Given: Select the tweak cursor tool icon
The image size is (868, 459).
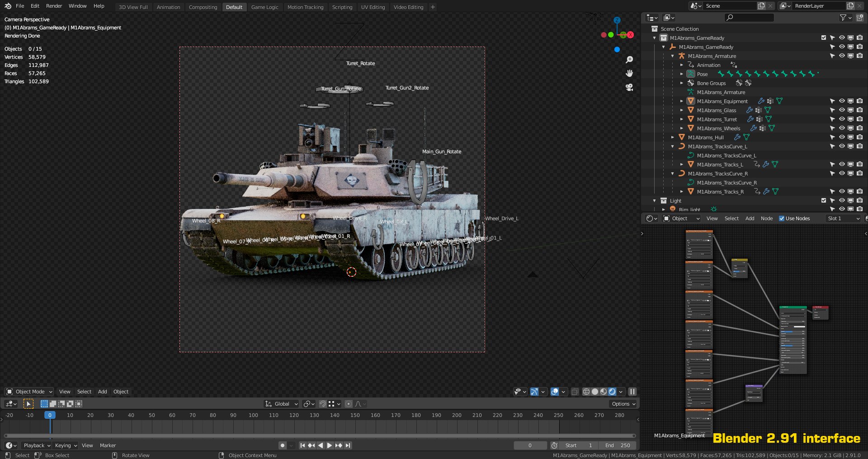Looking at the screenshot, I should [x=28, y=404].
